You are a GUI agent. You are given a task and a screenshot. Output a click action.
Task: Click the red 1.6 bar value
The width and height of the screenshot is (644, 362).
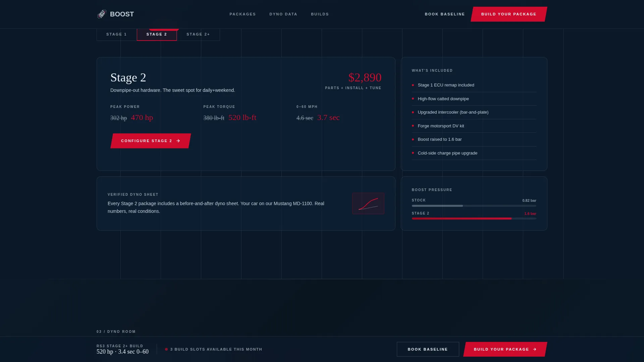[530, 214]
